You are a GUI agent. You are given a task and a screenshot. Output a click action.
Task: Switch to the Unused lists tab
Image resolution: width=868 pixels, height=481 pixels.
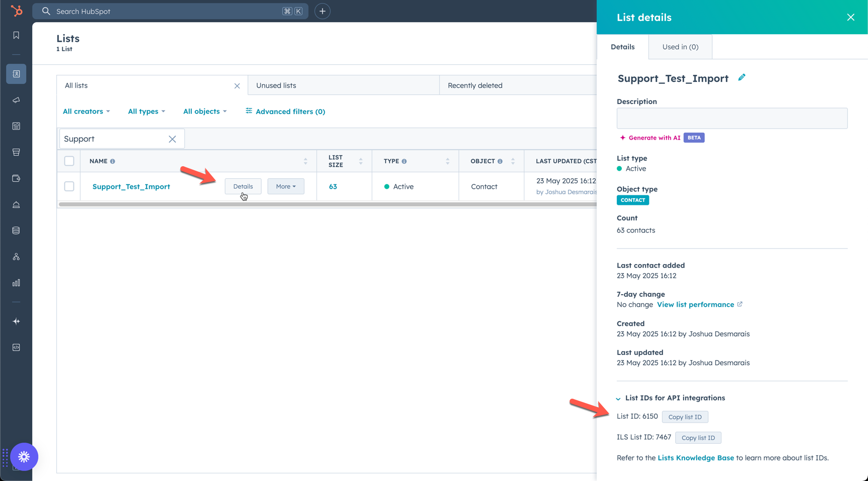(x=276, y=85)
